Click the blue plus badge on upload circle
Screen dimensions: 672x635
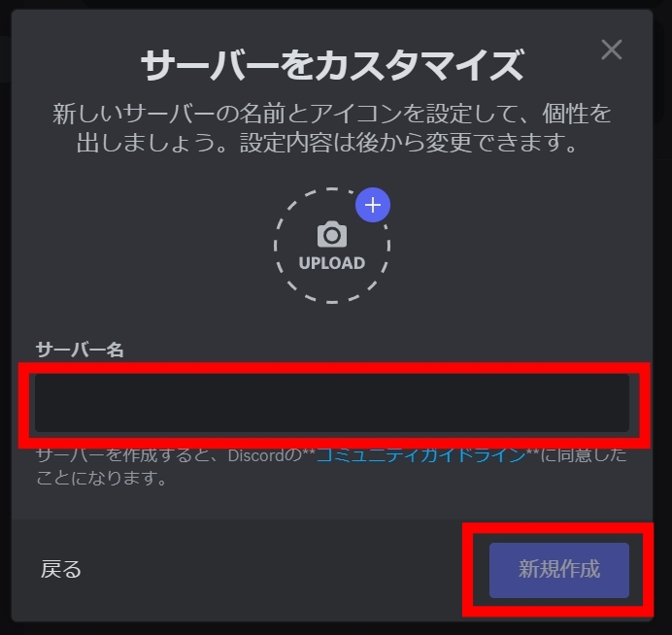click(373, 205)
